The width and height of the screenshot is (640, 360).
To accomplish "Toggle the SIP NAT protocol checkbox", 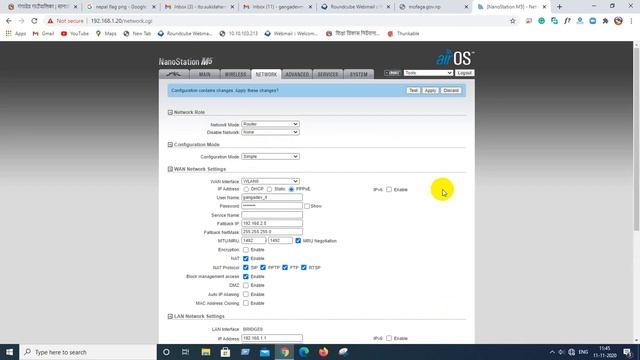I will (246, 267).
